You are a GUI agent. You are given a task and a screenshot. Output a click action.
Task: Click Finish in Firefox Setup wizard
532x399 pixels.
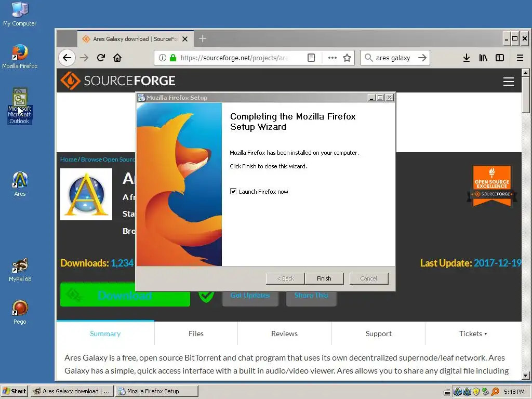(324, 278)
